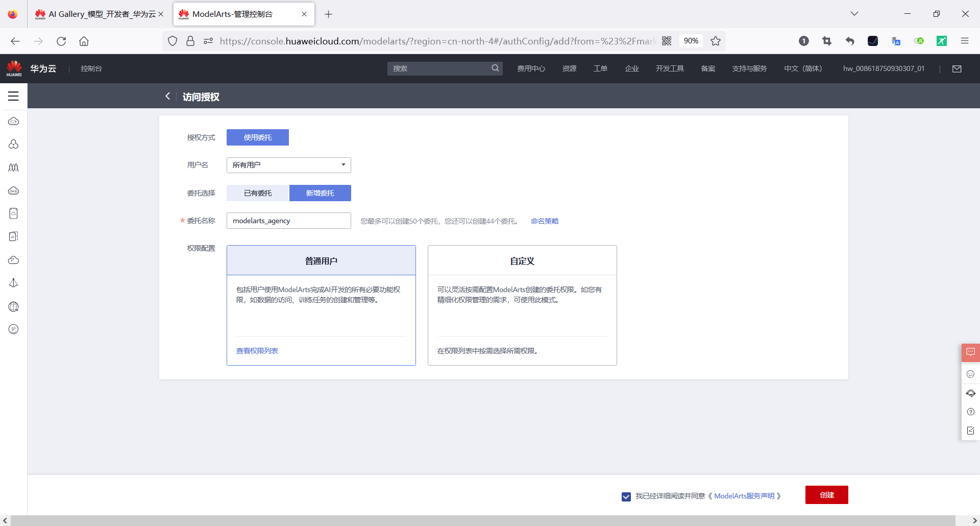The width and height of the screenshot is (980, 526).
Task: Click the modelarts_agency name input field
Action: click(x=289, y=221)
